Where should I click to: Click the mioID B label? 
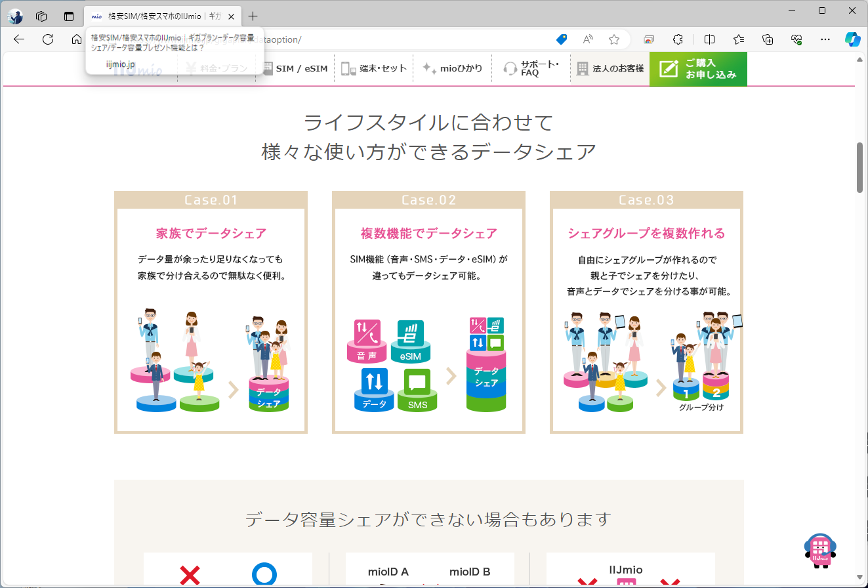(470, 572)
